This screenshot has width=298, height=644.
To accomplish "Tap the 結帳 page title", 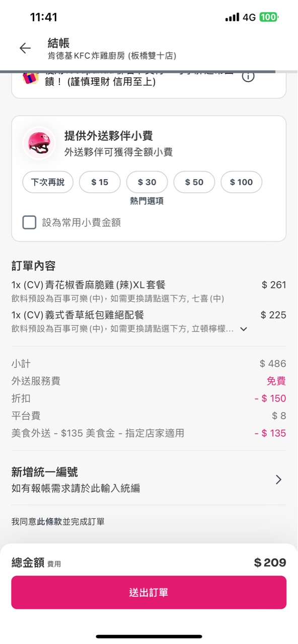I will point(58,43).
